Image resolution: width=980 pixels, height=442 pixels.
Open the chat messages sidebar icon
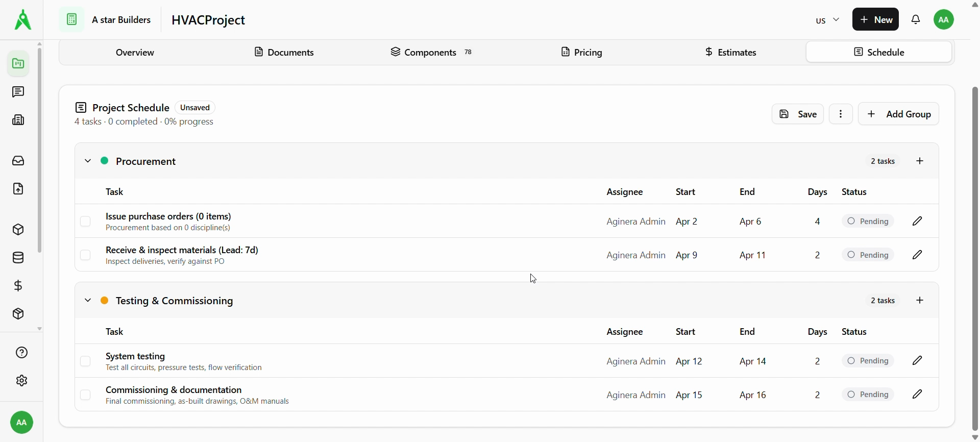click(18, 92)
